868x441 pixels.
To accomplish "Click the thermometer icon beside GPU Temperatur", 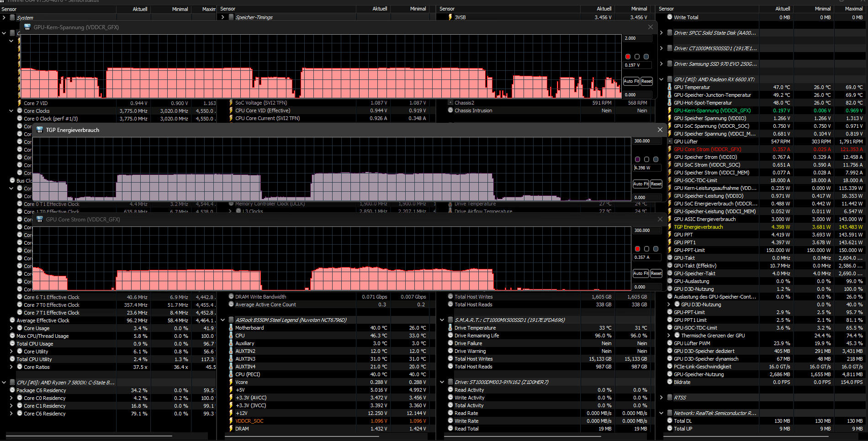I will (x=670, y=87).
